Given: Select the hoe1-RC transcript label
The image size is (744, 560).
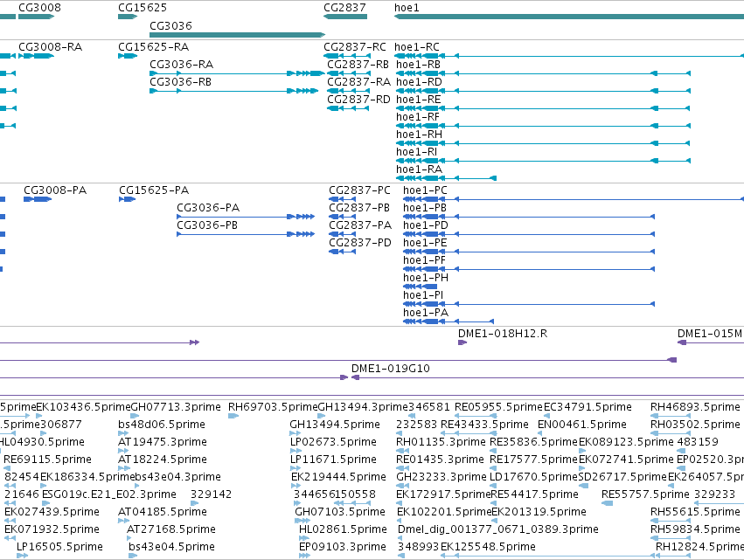Looking at the screenshot, I should point(417,47).
